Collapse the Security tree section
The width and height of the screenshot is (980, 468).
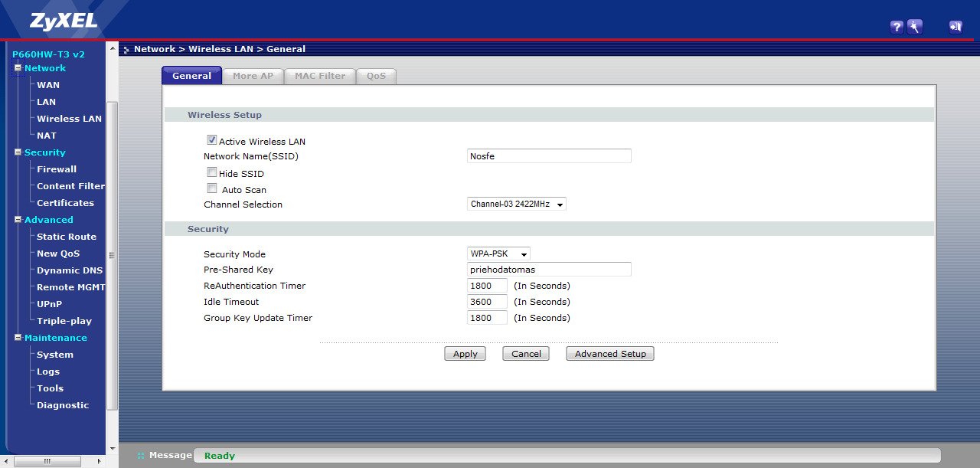[x=18, y=152]
